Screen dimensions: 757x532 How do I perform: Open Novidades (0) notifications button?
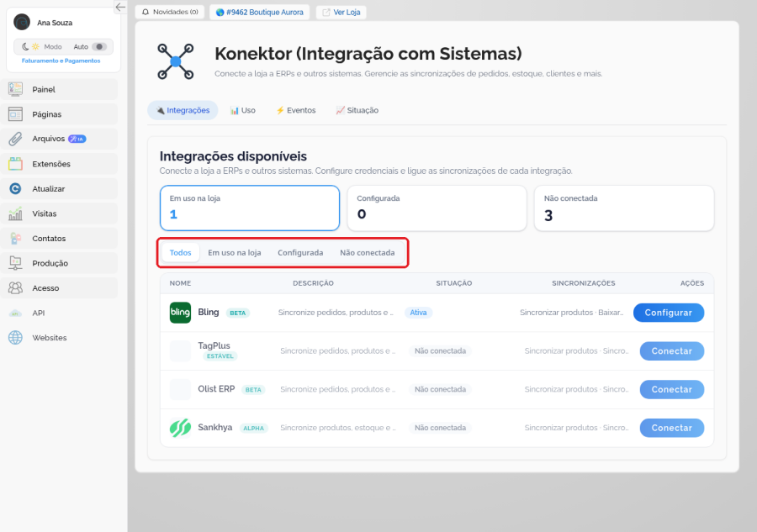point(170,12)
